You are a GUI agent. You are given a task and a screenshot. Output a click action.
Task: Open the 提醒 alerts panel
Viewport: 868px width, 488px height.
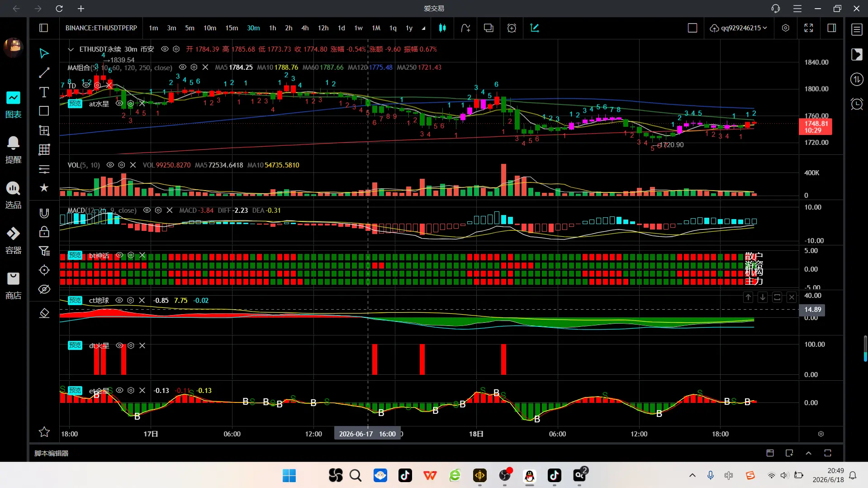(x=13, y=150)
